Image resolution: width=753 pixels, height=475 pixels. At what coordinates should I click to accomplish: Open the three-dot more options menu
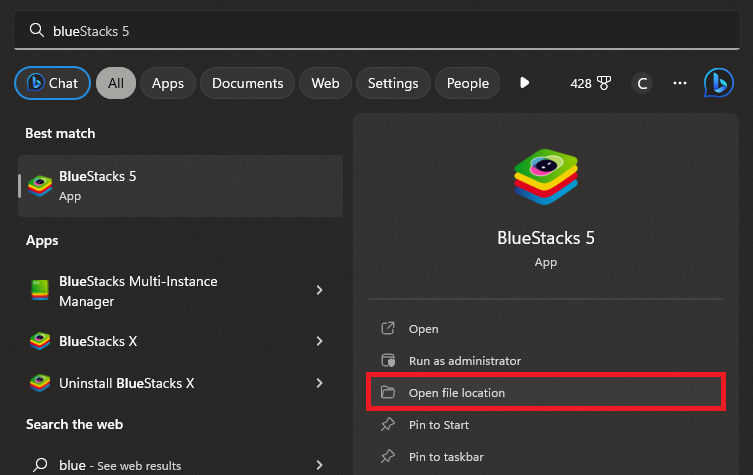[680, 83]
